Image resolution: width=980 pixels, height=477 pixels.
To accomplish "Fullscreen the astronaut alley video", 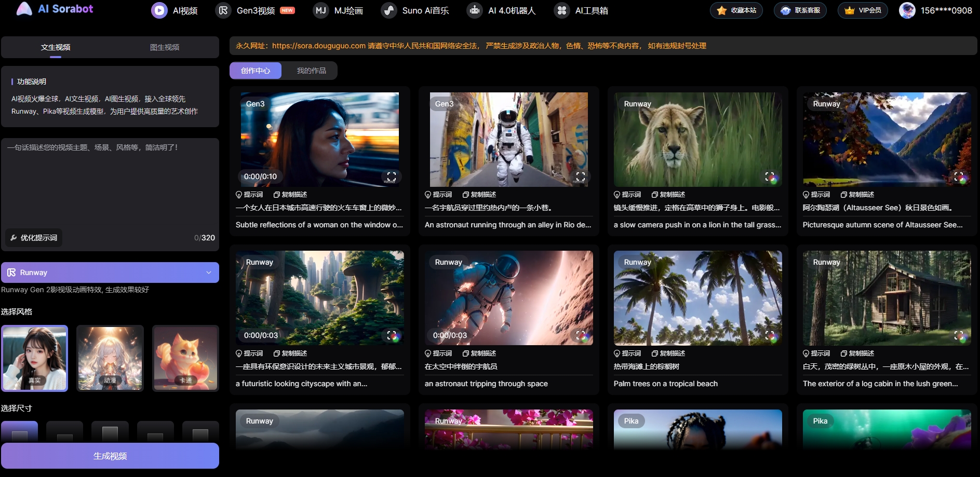I will [581, 176].
